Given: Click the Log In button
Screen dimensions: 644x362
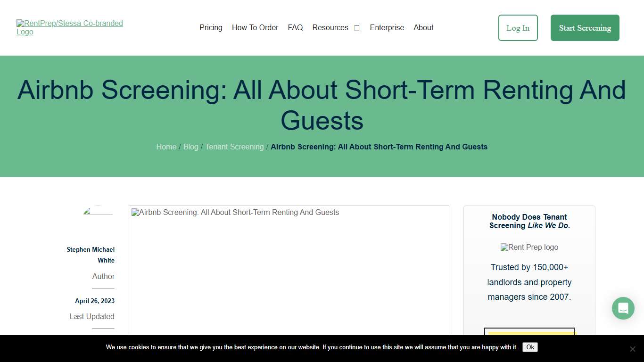Looking at the screenshot, I should tap(518, 28).
